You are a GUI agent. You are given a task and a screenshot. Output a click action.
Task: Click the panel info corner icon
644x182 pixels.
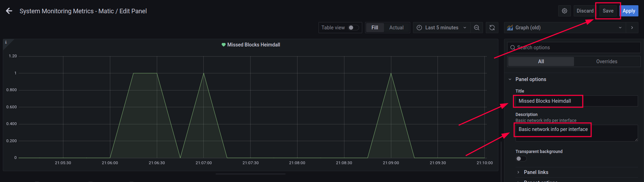point(6,42)
